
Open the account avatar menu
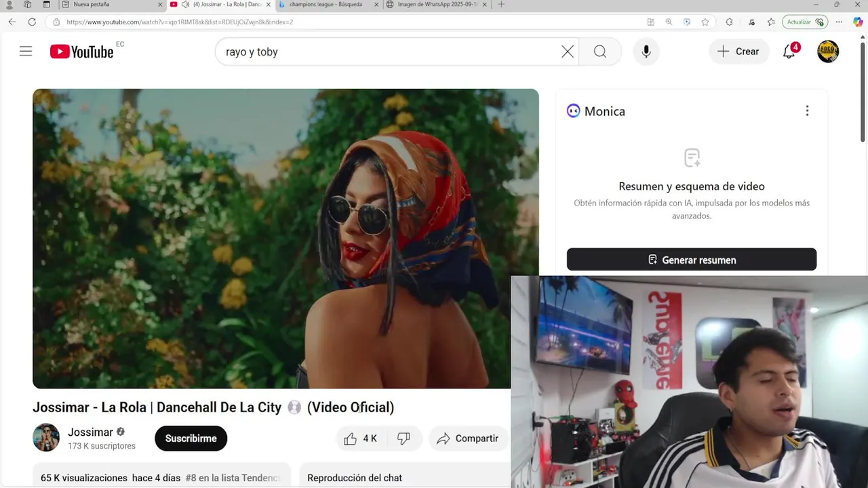[x=828, y=52]
